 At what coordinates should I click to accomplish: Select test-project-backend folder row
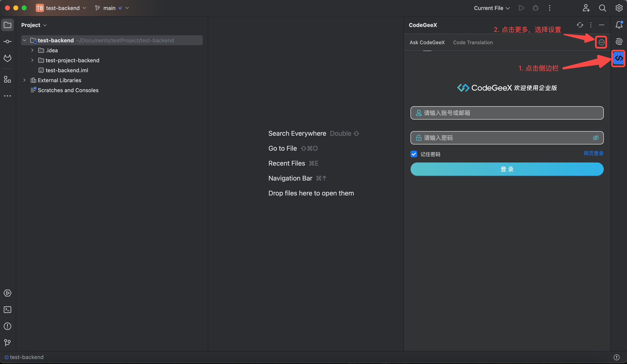coord(72,60)
